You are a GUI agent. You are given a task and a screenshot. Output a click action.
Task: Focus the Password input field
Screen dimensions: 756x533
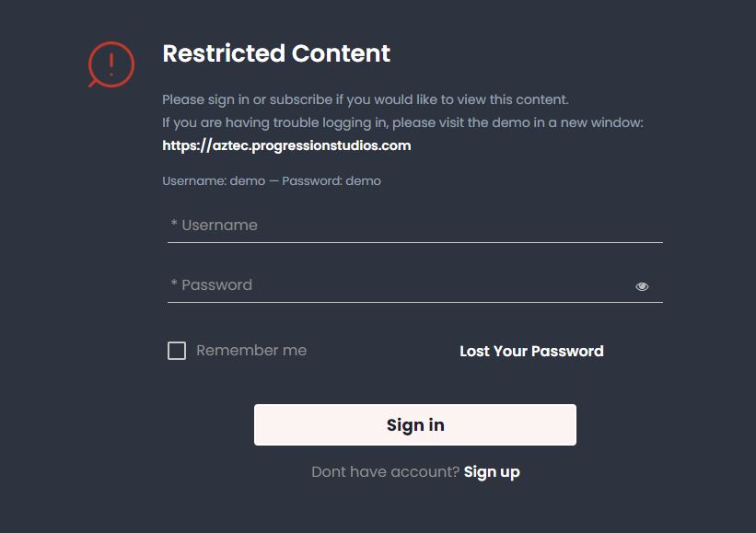(x=415, y=285)
